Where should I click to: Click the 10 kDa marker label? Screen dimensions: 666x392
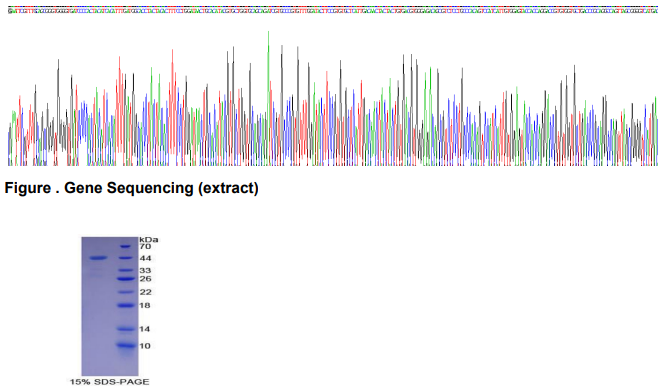[x=145, y=346]
